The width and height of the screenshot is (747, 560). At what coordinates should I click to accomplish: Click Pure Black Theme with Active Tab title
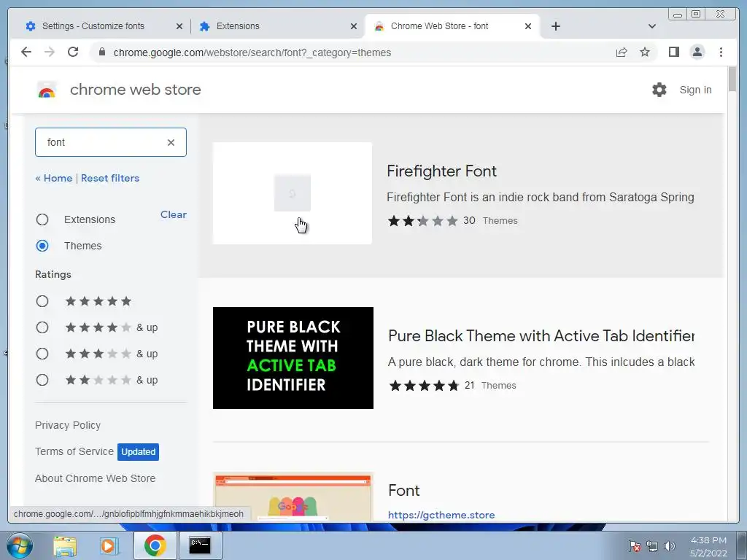click(541, 335)
